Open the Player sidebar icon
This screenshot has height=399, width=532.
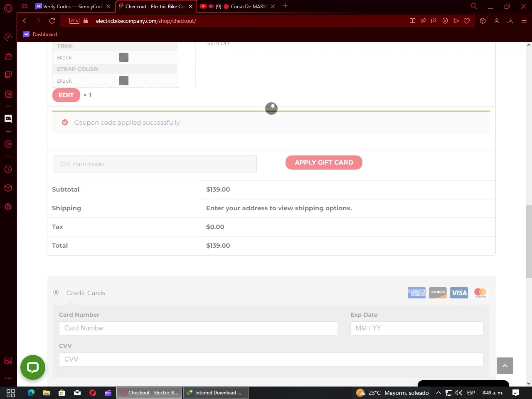point(8,144)
